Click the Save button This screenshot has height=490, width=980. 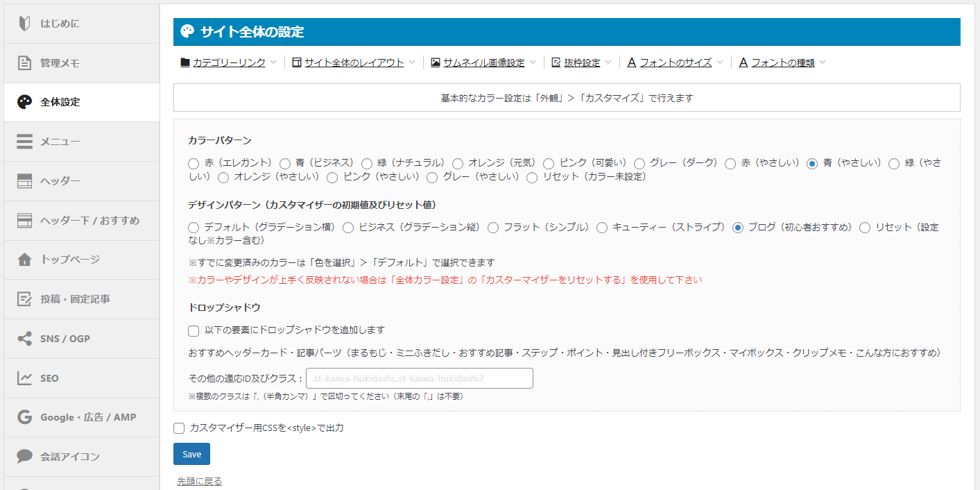pyautogui.click(x=191, y=454)
